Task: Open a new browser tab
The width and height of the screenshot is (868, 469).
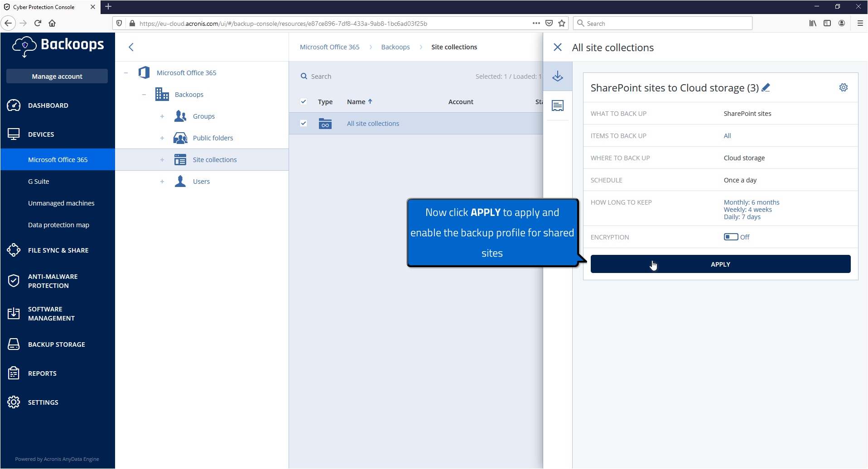Action: point(108,6)
